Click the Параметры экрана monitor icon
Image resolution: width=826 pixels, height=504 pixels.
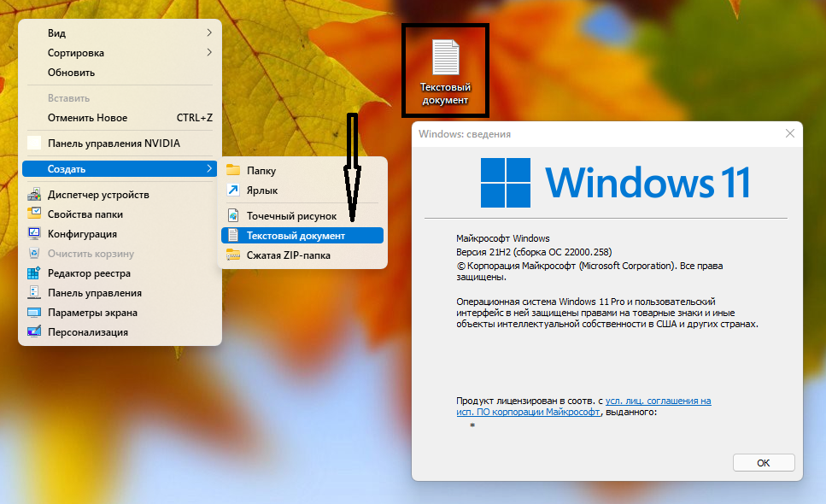pos(34,313)
